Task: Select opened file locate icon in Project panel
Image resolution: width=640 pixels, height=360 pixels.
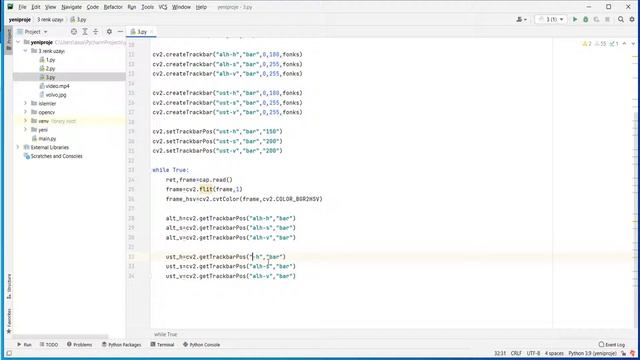Action: pos(74,31)
